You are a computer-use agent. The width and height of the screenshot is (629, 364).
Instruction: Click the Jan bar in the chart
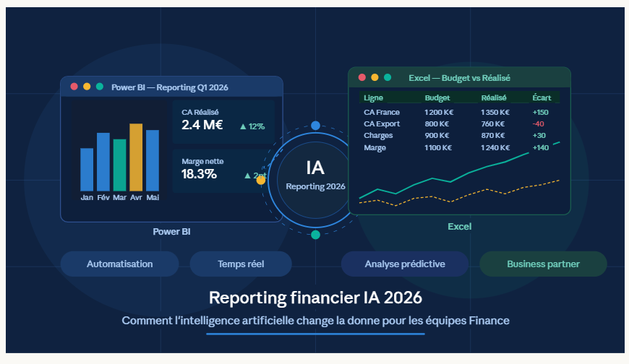click(x=87, y=170)
